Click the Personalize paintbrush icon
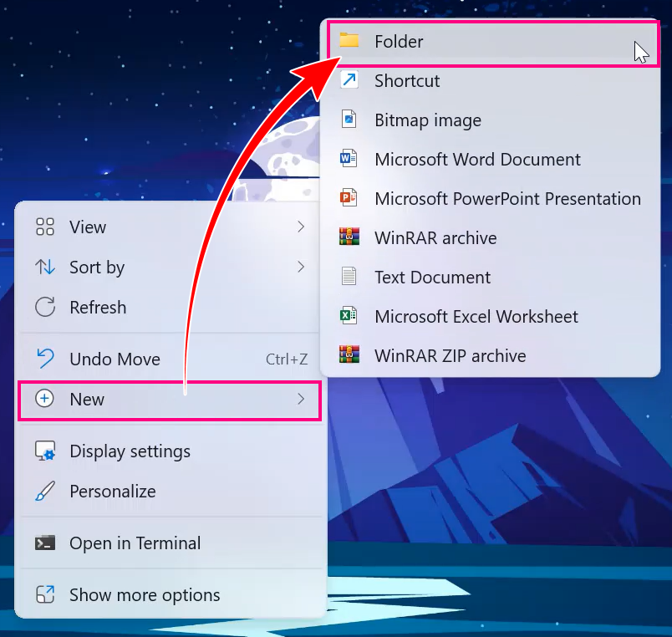 coord(45,492)
